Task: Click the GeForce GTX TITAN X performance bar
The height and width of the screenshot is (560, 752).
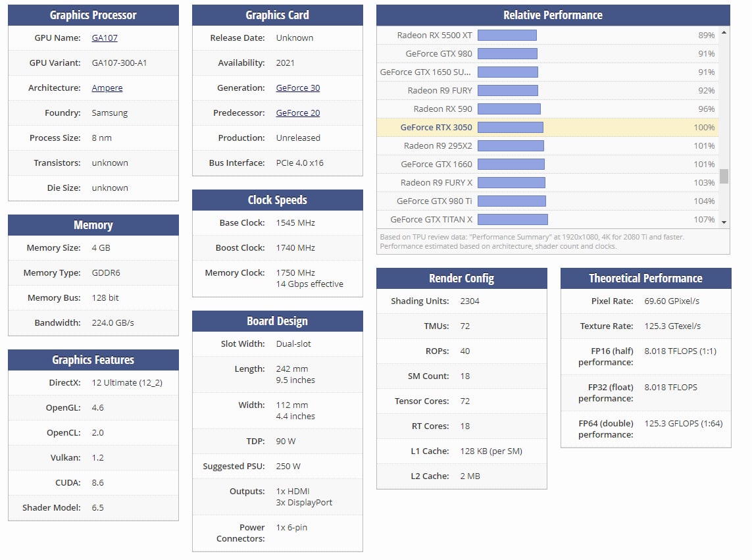Action: point(513,219)
